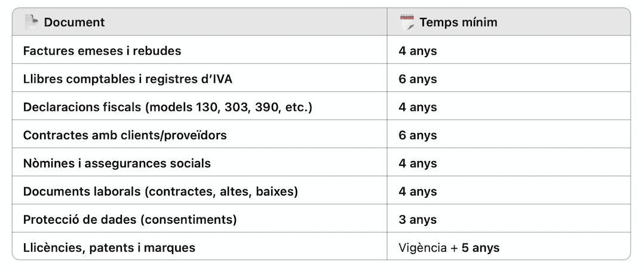
Task: Select the 3 anys value cell
Action: (508, 220)
